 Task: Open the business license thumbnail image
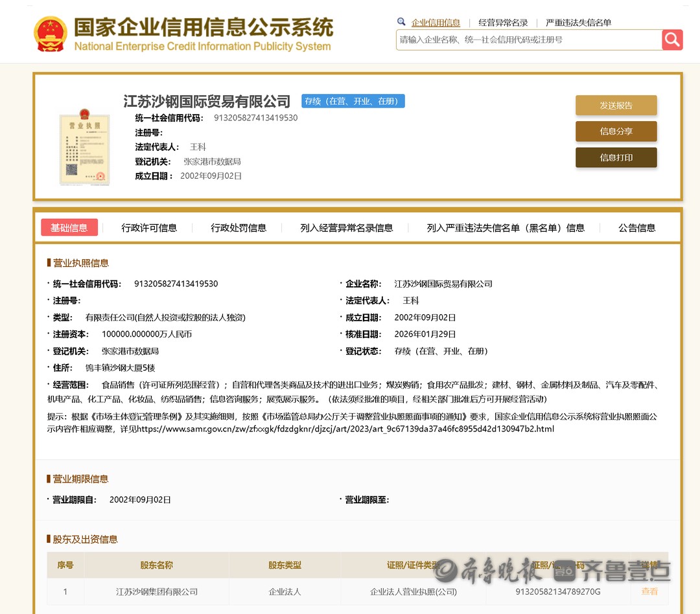(x=84, y=147)
